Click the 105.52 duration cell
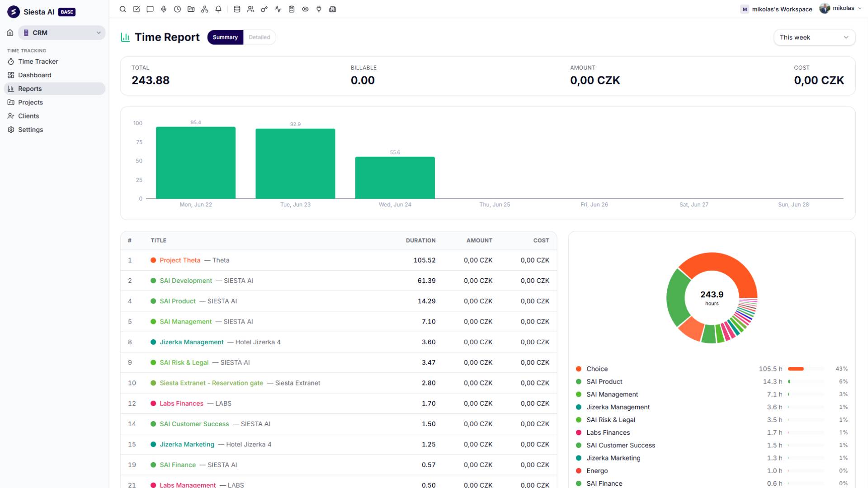 (x=425, y=260)
